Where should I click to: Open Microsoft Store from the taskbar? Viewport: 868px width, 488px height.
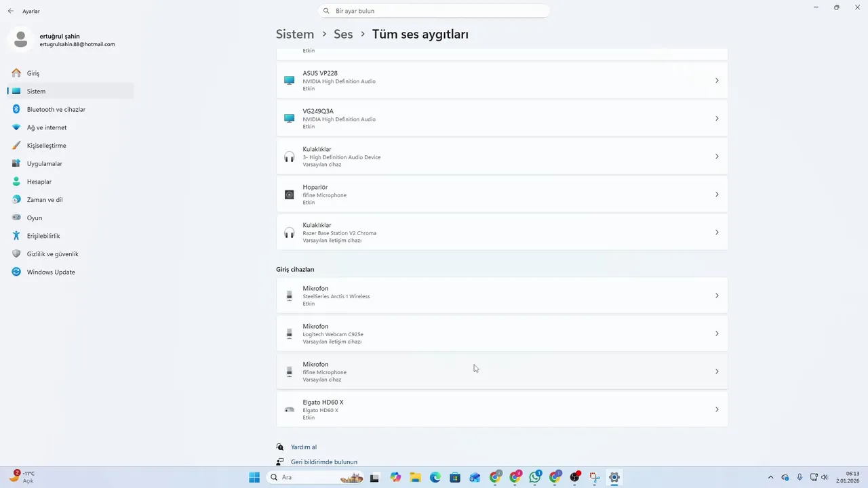455,477
